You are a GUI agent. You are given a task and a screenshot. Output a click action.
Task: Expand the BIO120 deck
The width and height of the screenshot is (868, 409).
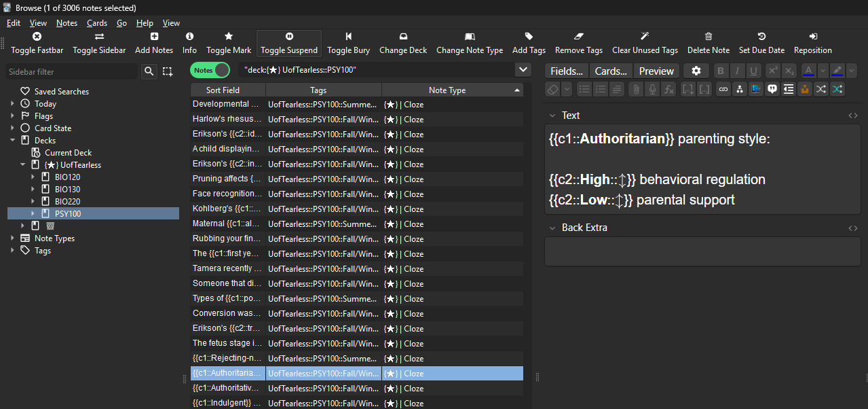click(33, 177)
